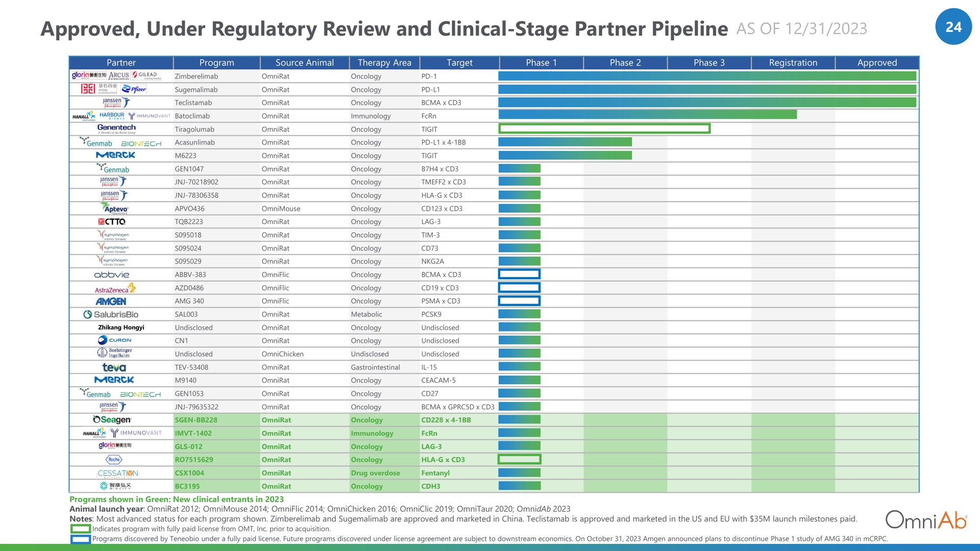Click the Symphogen logo beside S095018

(113, 235)
